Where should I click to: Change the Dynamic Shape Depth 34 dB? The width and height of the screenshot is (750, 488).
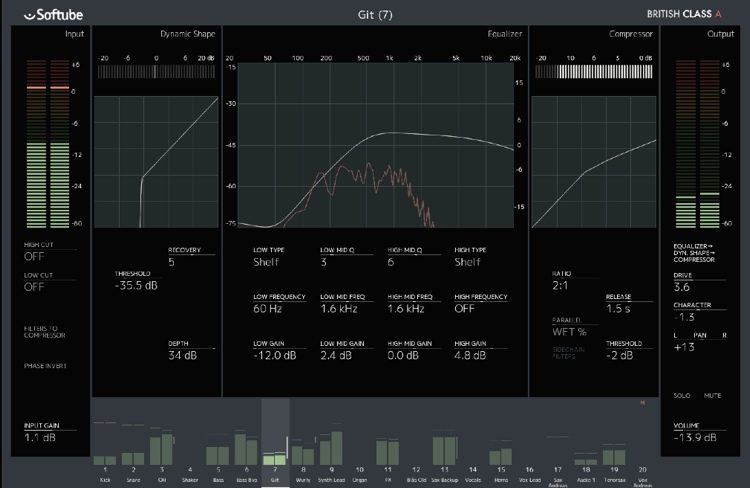[x=182, y=355]
